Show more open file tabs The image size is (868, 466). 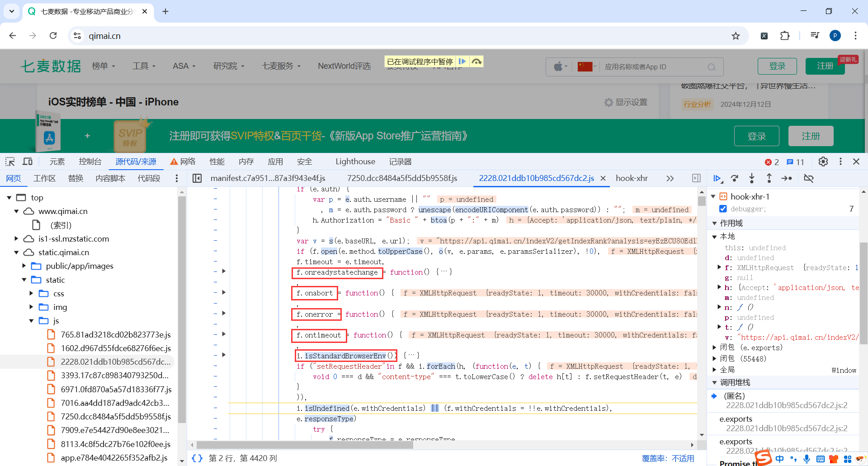(670, 178)
